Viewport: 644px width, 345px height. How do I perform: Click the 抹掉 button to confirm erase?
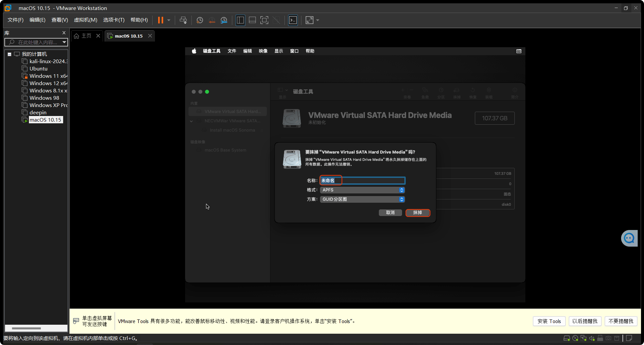(x=418, y=213)
